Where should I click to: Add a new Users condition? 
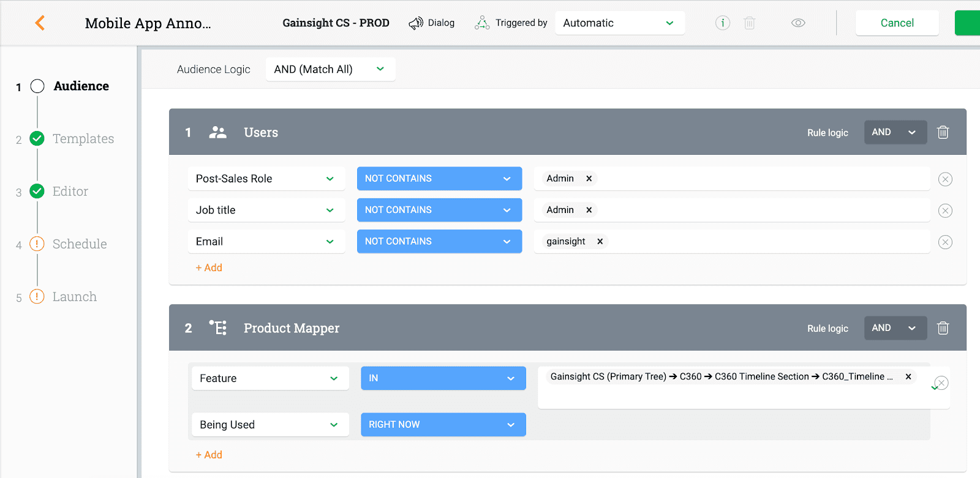[x=209, y=268]
